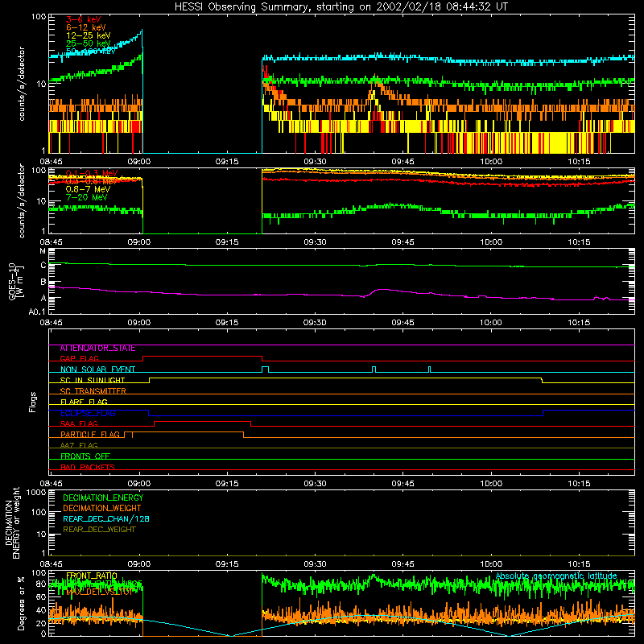The height and width of the screenshot is (644, 644).
Task: Click the 'M' flare class tick label
Action: click(x=43, y=251)
